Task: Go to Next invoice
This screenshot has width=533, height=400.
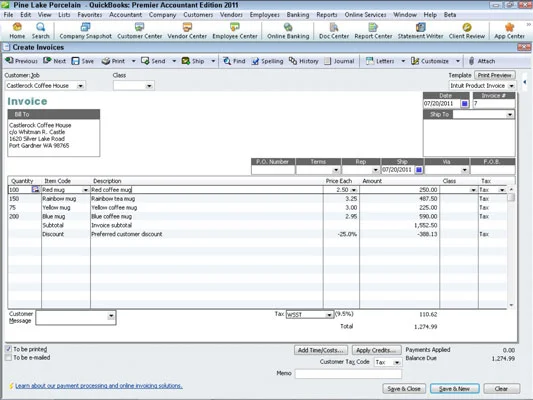Action: [55, 61]
